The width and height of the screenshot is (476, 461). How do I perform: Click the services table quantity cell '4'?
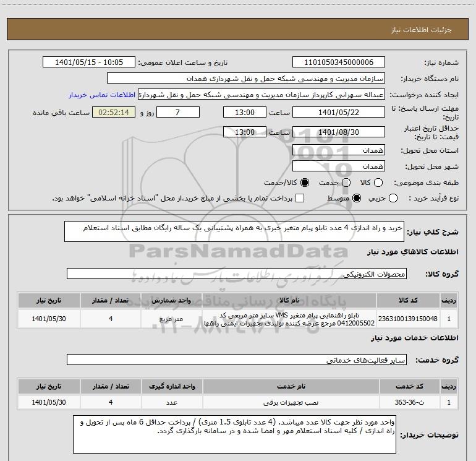point(111,402)
